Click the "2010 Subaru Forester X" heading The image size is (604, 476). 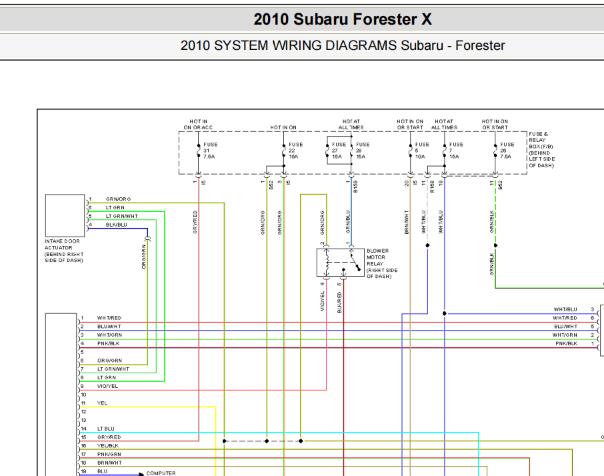pyautogui.click(x=342, y=19)
